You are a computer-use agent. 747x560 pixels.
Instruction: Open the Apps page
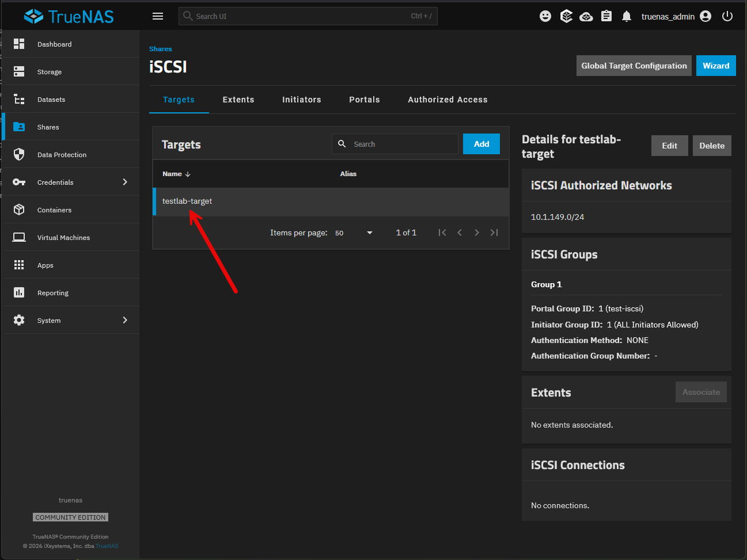coord(71,265)
